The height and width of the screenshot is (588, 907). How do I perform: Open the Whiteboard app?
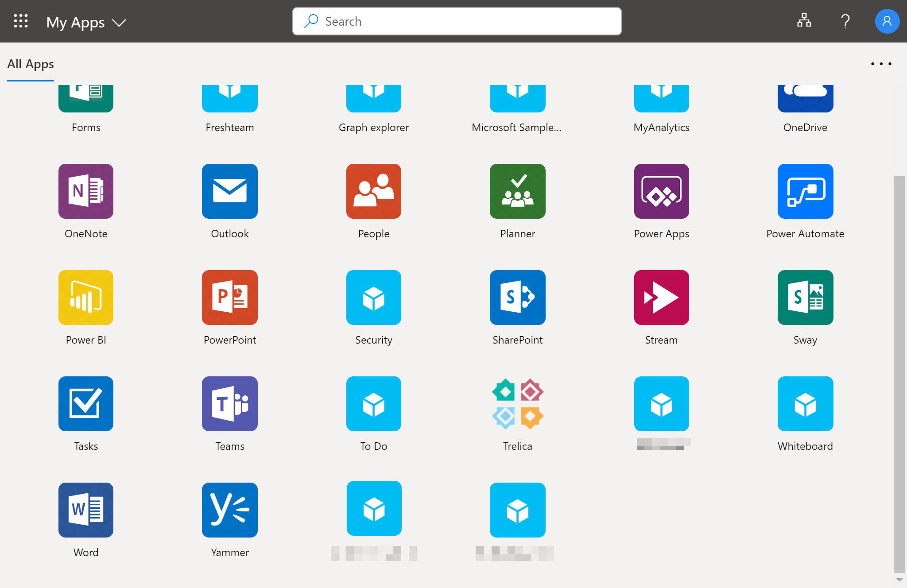pyautogui.click(x=805, y=404)
